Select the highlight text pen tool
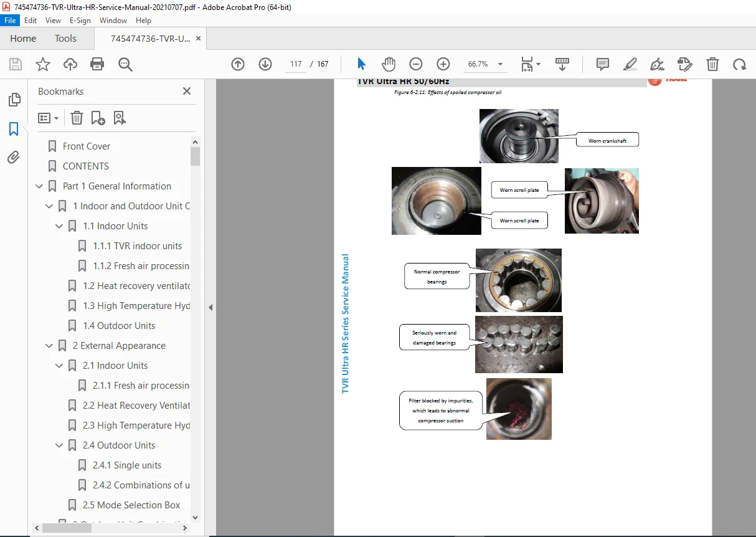756x537 pixels. click(630, 64)
